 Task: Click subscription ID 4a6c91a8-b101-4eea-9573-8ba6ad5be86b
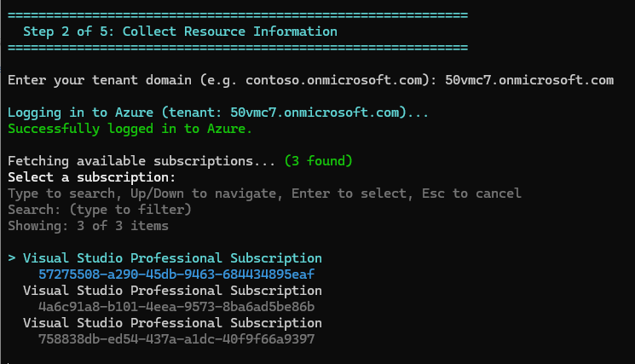(x=176, y=307)
